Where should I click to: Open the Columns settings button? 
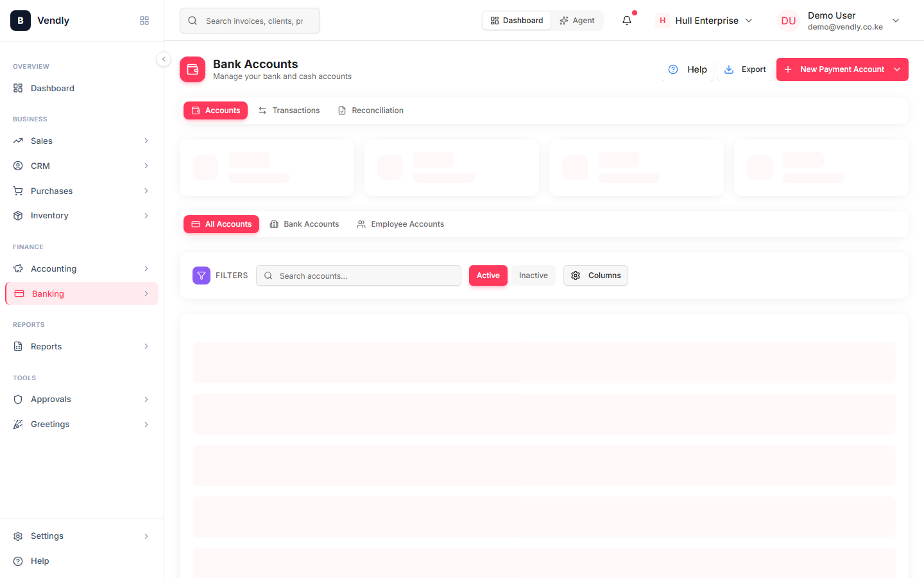click(595, 276)
